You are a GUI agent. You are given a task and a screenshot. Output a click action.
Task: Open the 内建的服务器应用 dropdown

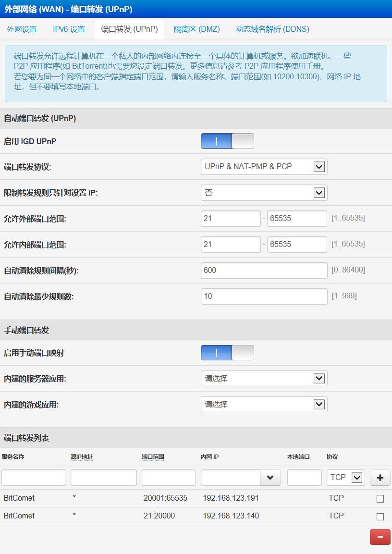pos(264,379)
